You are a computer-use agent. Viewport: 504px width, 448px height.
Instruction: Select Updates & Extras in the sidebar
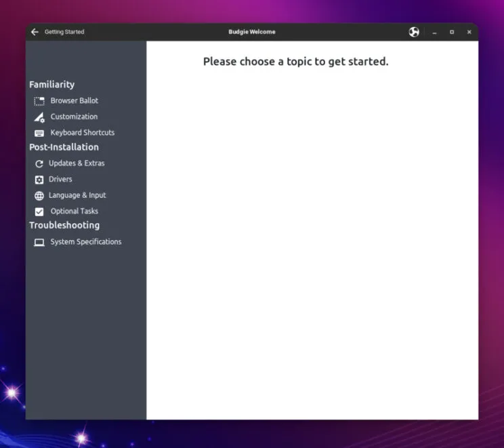click(x=77, y=163)
